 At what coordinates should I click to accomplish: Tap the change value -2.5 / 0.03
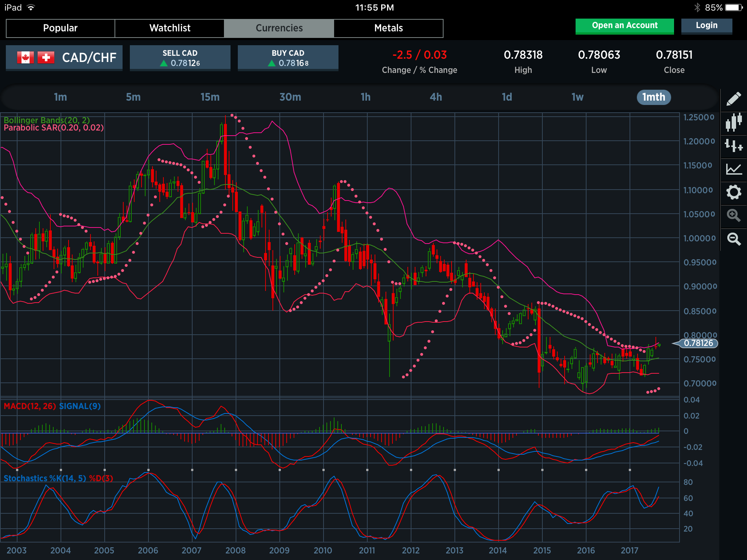pyautogui.click(x=419, y=55)
